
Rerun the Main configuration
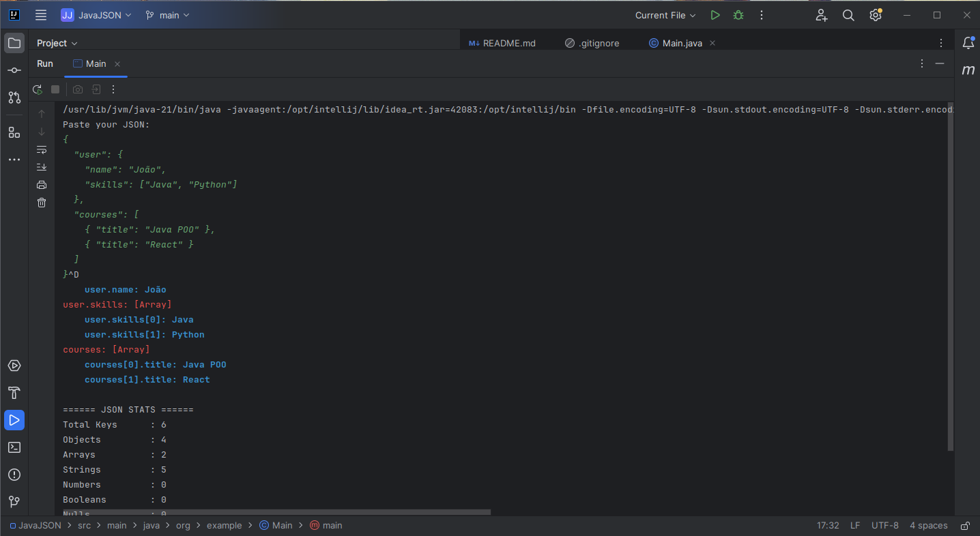click(x=38, y=89)
